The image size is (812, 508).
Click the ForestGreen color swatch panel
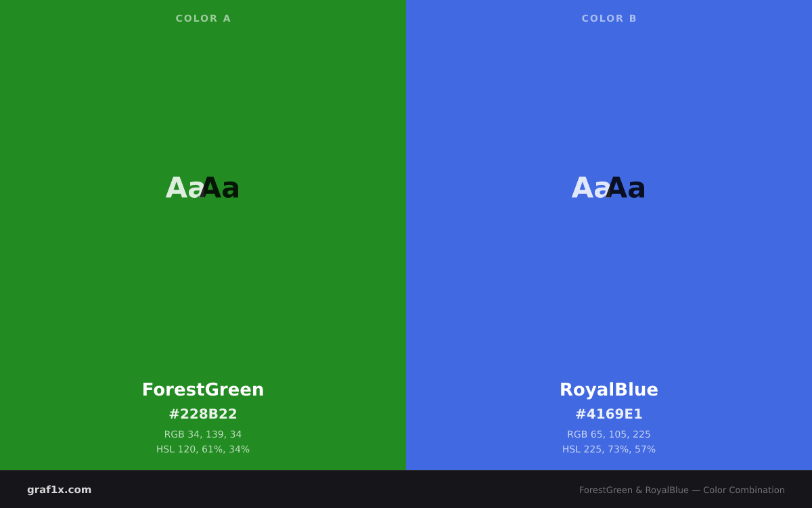point(203,235)
